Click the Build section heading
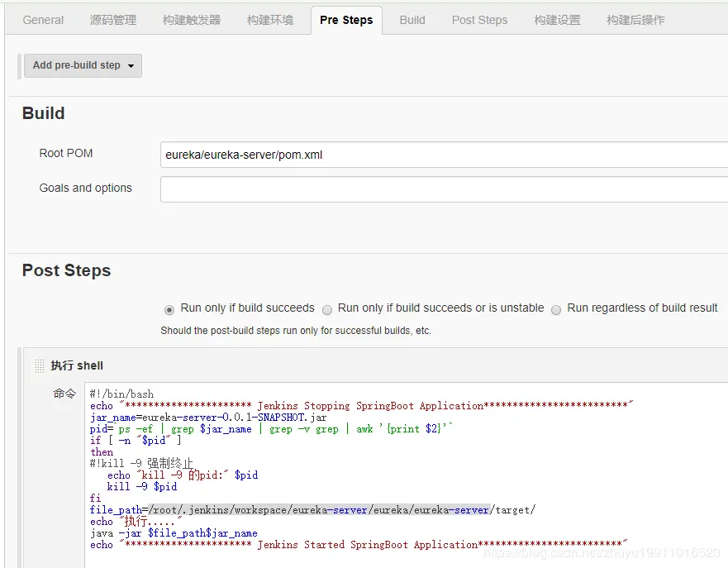This screenshot has height=568, width=728. click(x=43, y=113)
